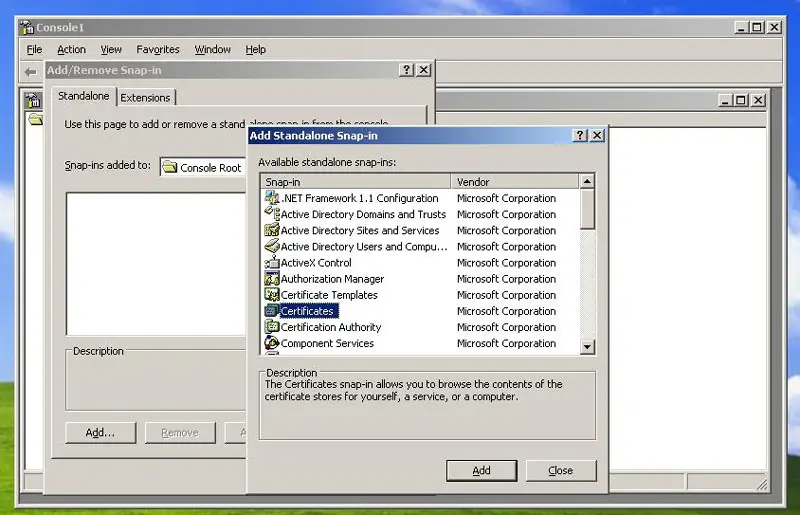Viewport: 800px width, 515px height.
Task: Select ActiveX Control snap-in
Action: click(x=316, y=263)
